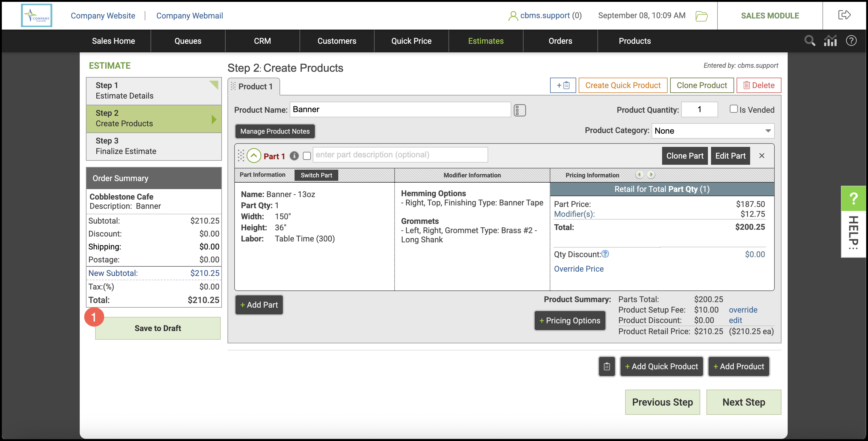Open the Orders menu
The width and height of the screenshot is (868, 441).
[560, 41]
